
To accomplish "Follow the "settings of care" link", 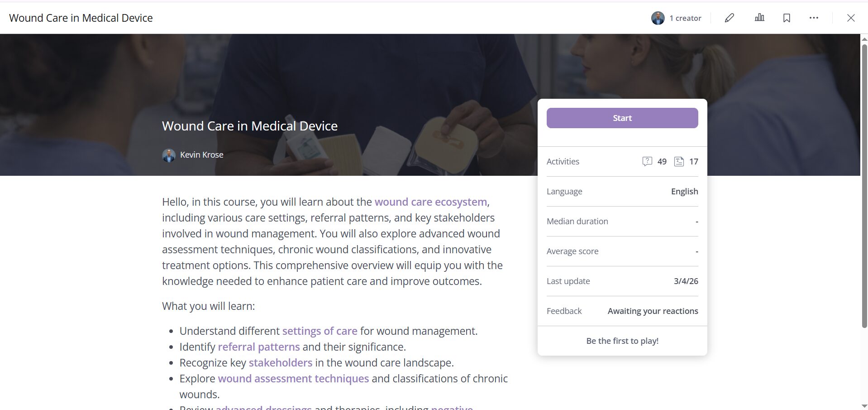I will point(320,331).
